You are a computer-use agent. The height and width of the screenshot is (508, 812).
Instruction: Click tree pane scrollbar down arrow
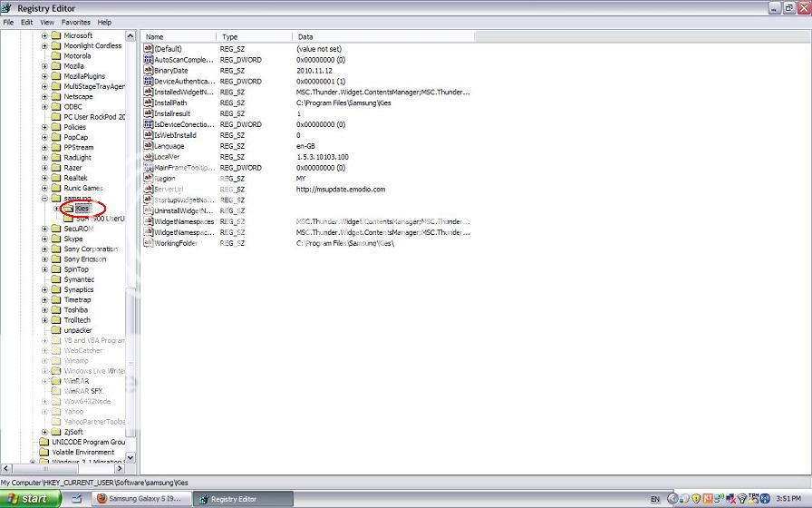pyautogui.click(x=130, y=458)
